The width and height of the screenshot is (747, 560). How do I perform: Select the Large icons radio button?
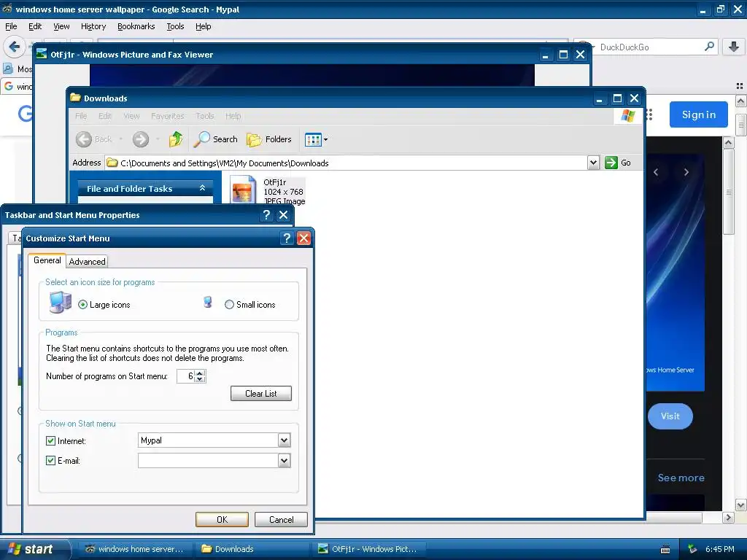(83, 305)
